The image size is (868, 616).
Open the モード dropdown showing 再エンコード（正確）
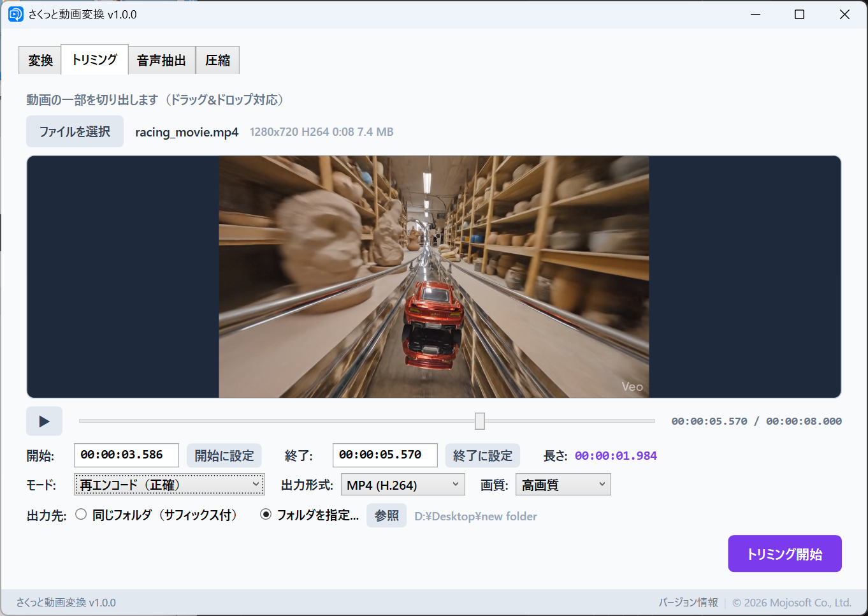point(169,484)
